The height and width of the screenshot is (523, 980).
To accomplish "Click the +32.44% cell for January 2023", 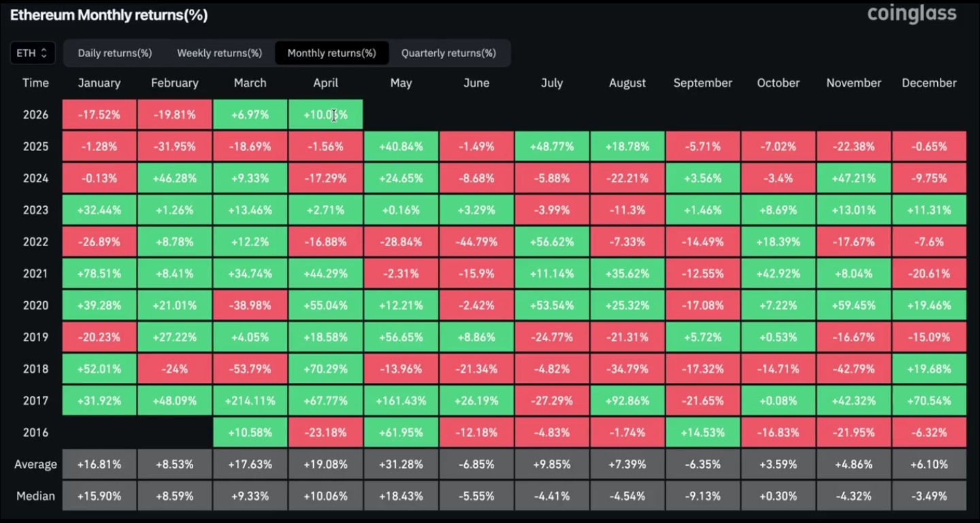I will pyautogui.click(x=99, y=210).
